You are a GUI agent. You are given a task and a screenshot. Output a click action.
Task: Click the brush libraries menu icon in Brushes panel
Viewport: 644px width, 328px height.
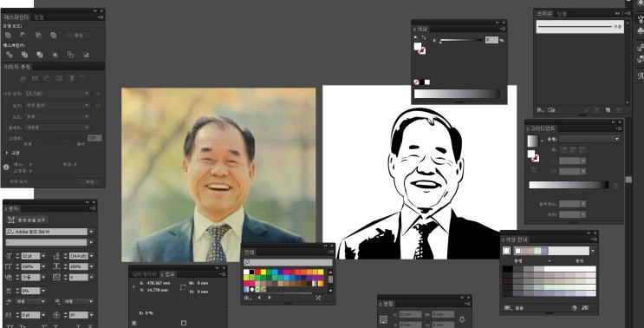541,110
